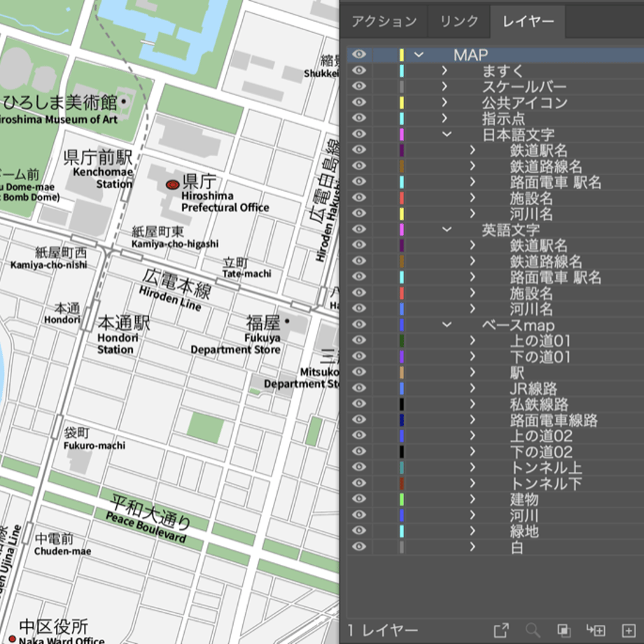Screen dimensions: 644x644
Task: Hide the 英語文字 layer group
Action: 359,229
